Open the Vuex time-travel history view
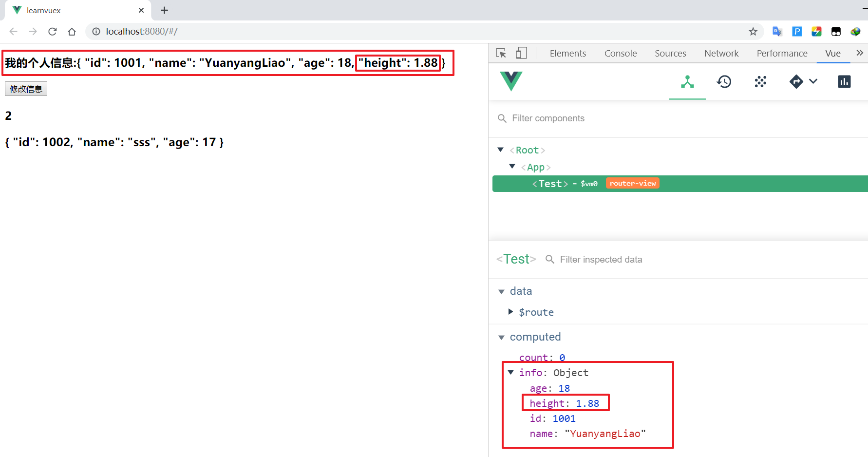Image resolution: width=868 pixels, height=457 pixels. [724, 82]
